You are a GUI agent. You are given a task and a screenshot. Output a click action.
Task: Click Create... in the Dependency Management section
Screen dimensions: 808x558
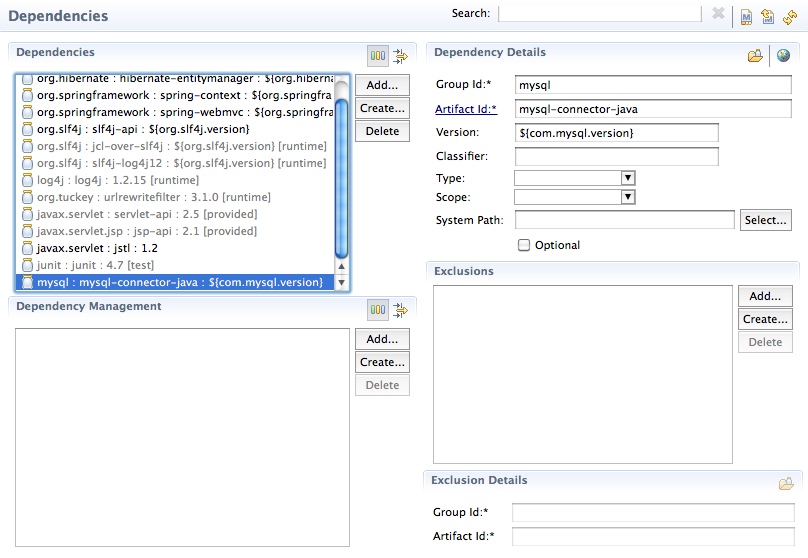coord(382,362)
